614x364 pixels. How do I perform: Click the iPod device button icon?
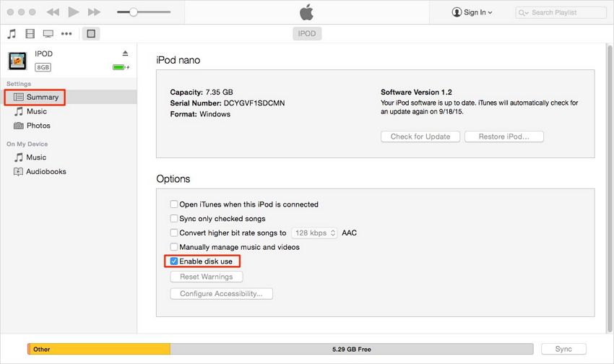pos(91,34)
